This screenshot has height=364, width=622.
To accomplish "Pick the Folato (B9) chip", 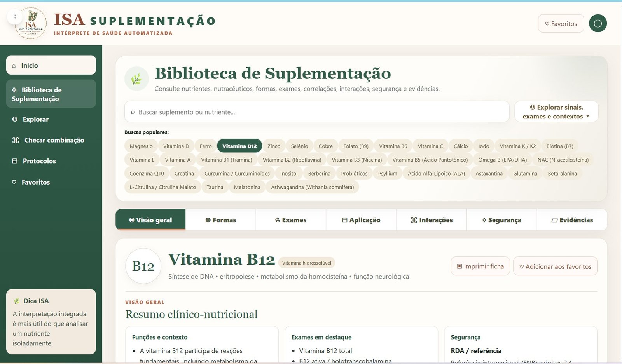I will tap(356, 146).
